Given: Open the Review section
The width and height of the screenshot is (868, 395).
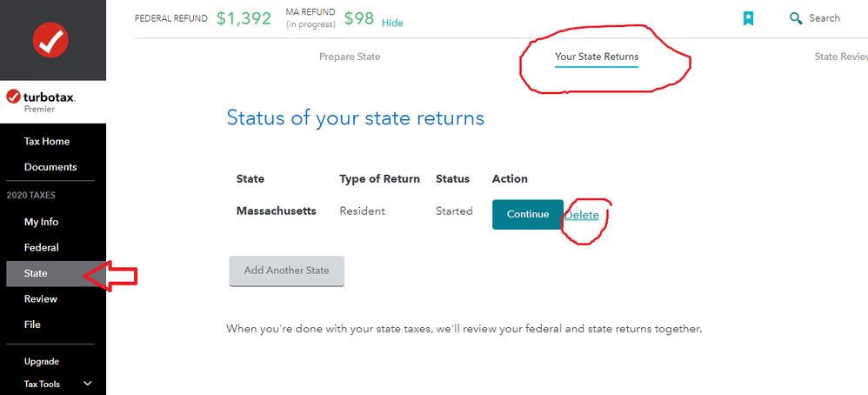Looking at the screenshot, I should [x=40, y=298].
